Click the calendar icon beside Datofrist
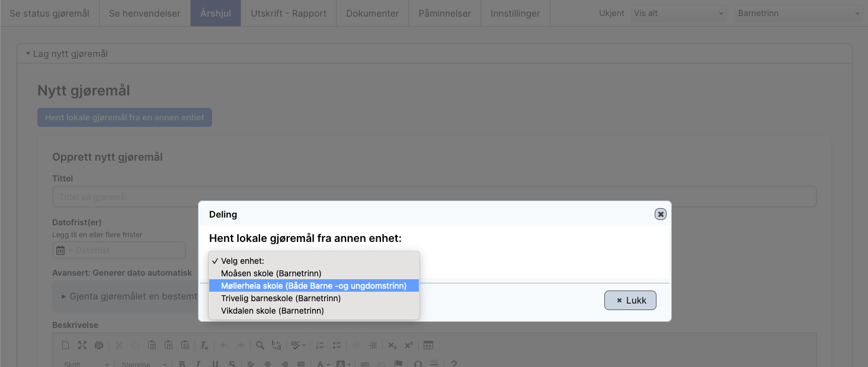The width and height of the screenshot is (868, 367). coord(60,250)
